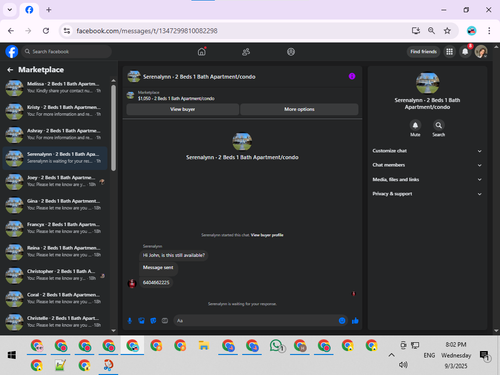
Task: Click the $1,050 Marketplace listing title
Action: (x=176, y=99)
